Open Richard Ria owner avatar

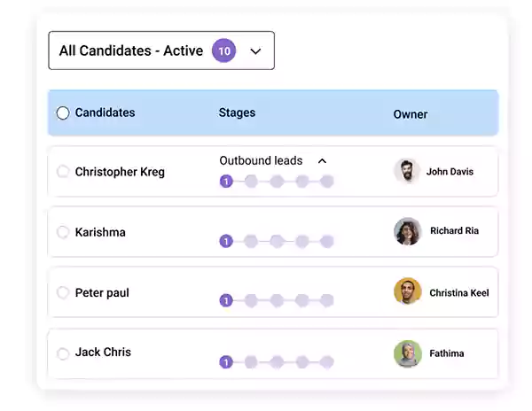(x=408, y=231)
